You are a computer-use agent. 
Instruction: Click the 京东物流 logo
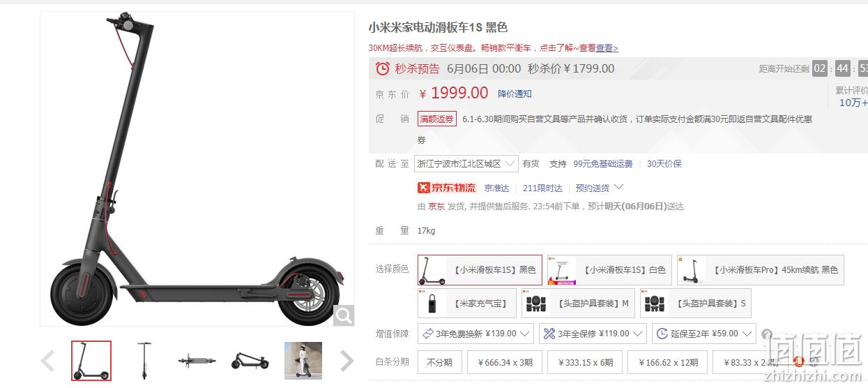click(447, 188)
